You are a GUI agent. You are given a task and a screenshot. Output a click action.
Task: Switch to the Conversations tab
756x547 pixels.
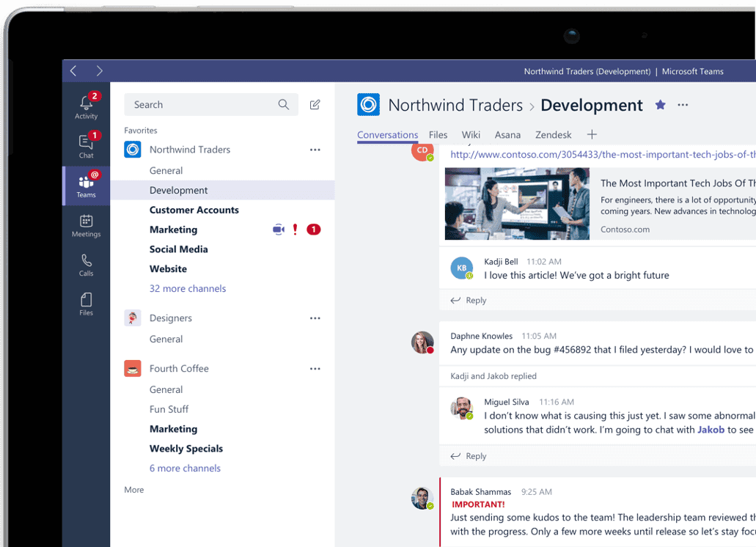tap(388, 135)
